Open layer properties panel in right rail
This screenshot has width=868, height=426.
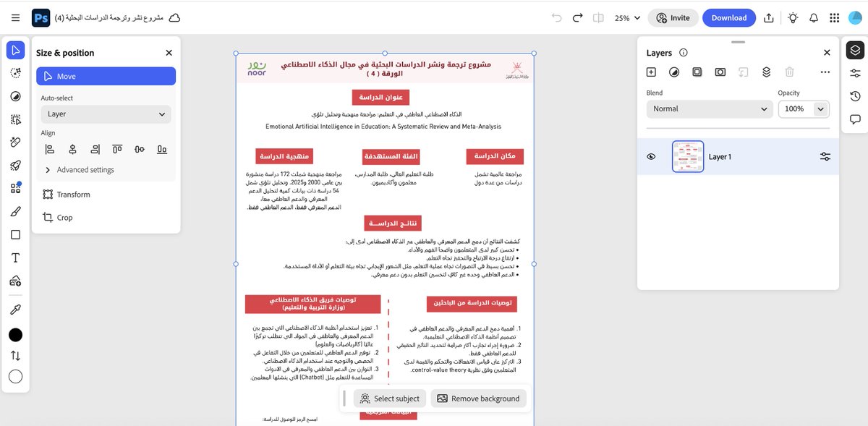click(855, 73)
